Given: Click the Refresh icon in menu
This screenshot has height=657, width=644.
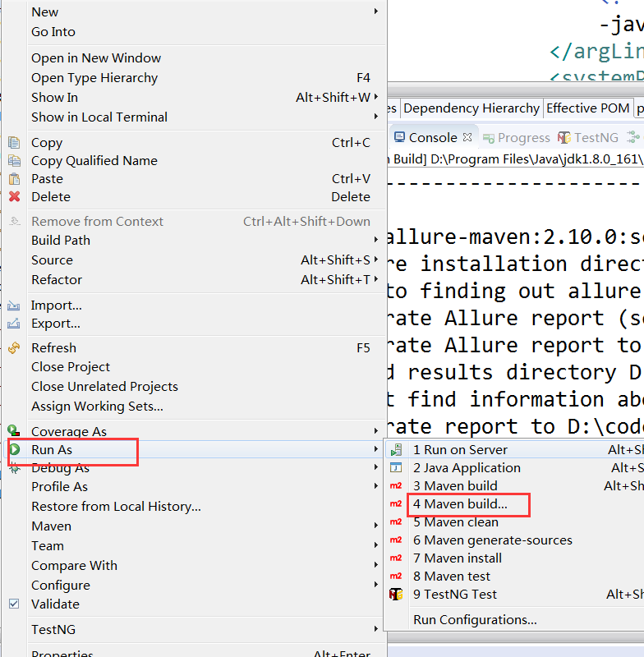Looking at the screenshot, I should point(14,348).
